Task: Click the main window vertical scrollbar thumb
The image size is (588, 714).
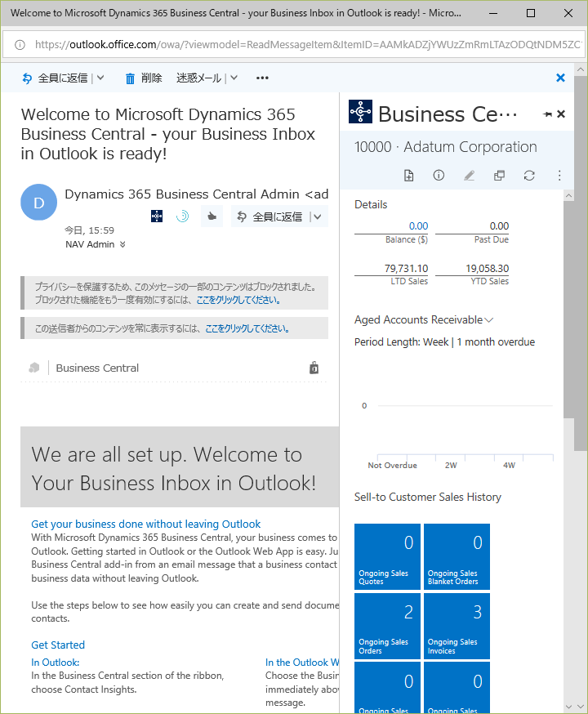Action: point(581,264)
